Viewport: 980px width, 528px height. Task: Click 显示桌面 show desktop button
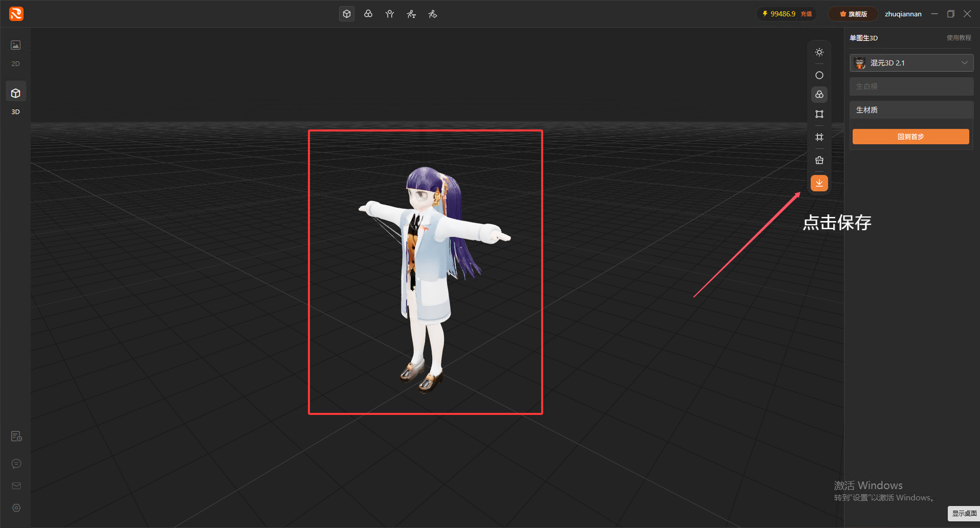(964, 513)
